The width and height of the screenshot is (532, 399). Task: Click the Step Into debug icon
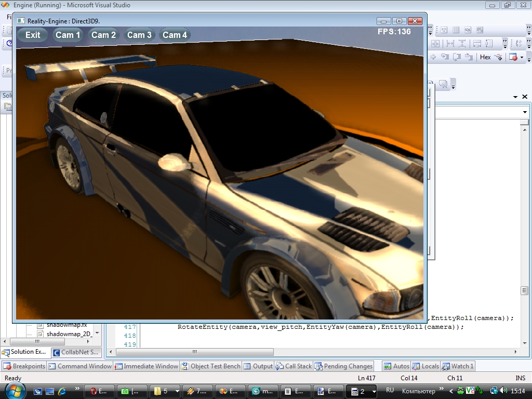(445, 57)
